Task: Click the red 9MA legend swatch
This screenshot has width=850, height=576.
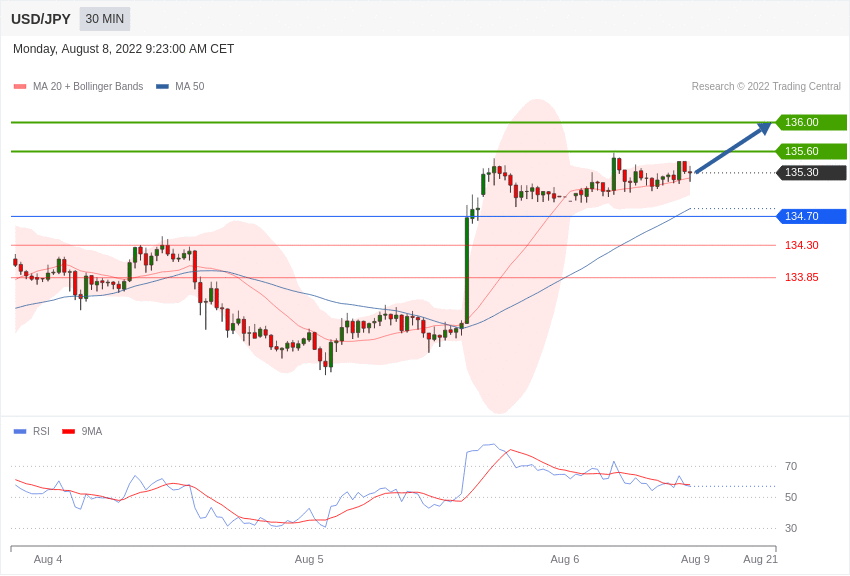Action: click(69, 432)
